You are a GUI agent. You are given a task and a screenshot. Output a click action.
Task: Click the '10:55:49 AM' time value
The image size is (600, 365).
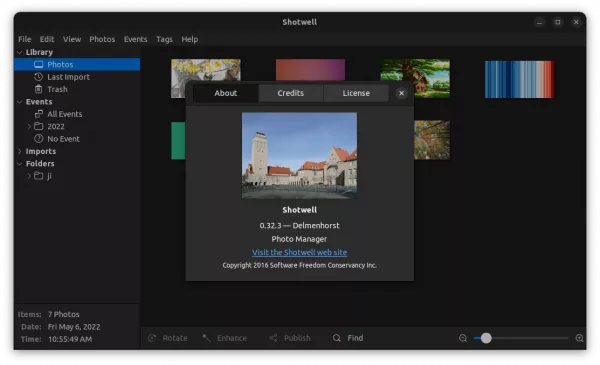click(70, 339)
